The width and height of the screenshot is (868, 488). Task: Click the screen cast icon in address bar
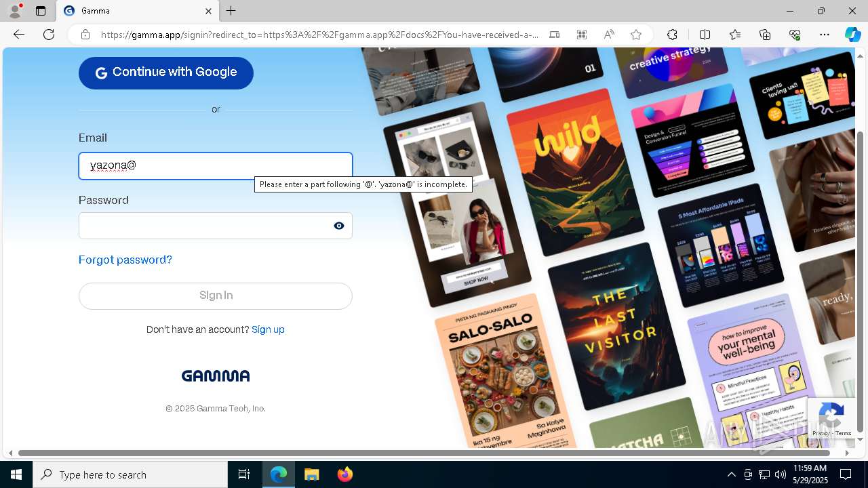tap(555, 35)
